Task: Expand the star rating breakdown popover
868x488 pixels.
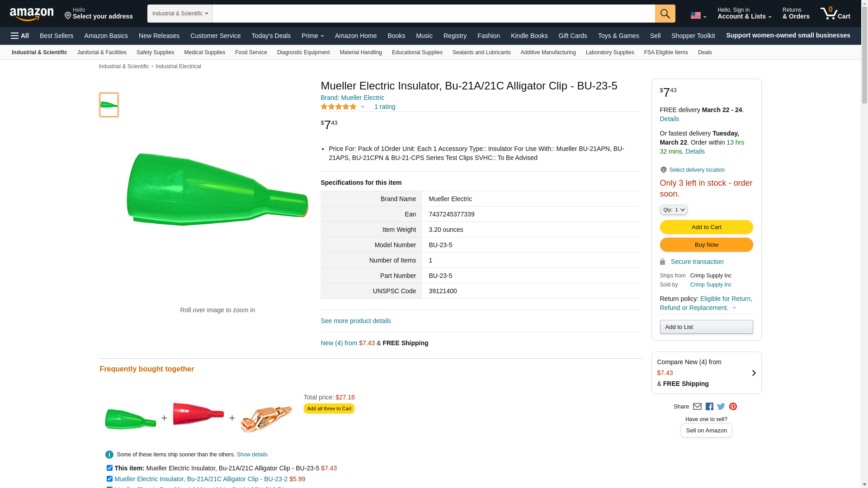Action: 363,107
